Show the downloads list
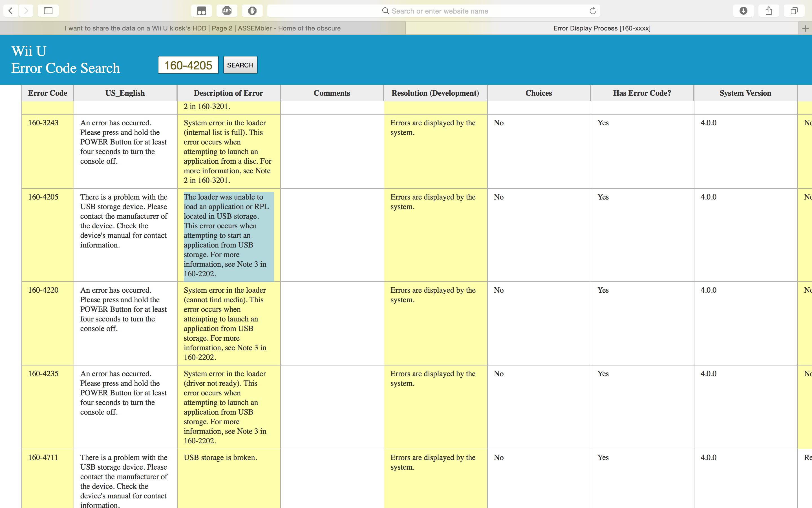812x508 pixels. 743,11
